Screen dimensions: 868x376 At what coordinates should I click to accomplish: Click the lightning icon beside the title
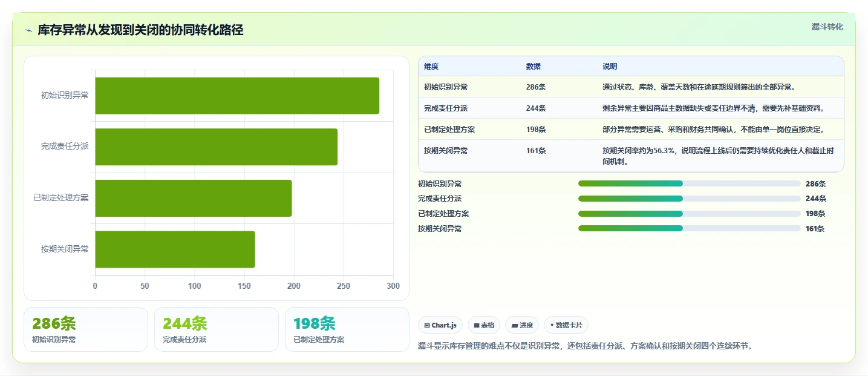coord(28,30)
